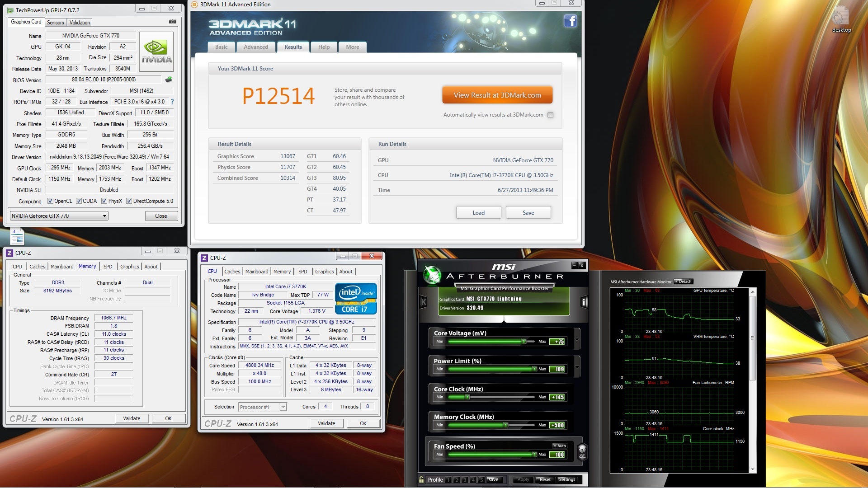Screen dimensions: 868x488
Task: Click the Kombustor 'K' icon in Afterburner
Action: point(424,302)
